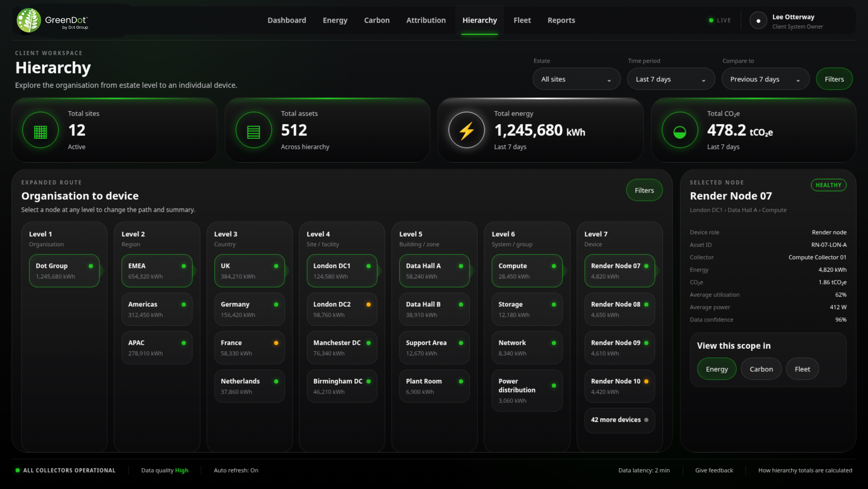Open the How hierarchy totals are calculated link
Image resolution: width=868 pixels, height=489 pixels.
(x=805, y=470)
